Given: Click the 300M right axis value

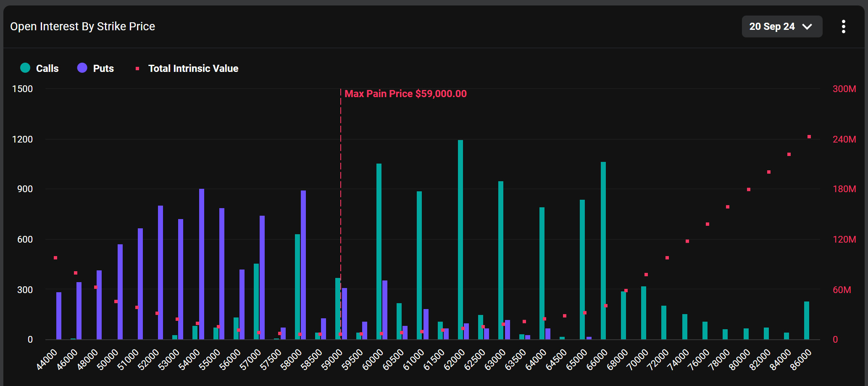Looking at the screenshot, I should click(x=844, y=89).
